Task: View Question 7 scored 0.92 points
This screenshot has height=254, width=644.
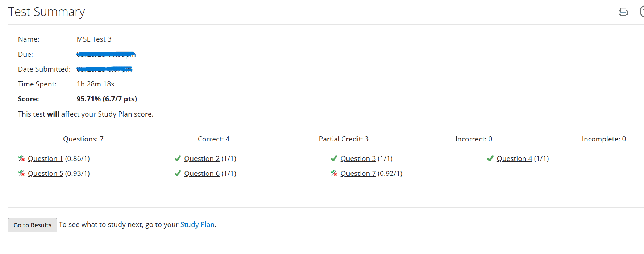Action: pos(358,173)
